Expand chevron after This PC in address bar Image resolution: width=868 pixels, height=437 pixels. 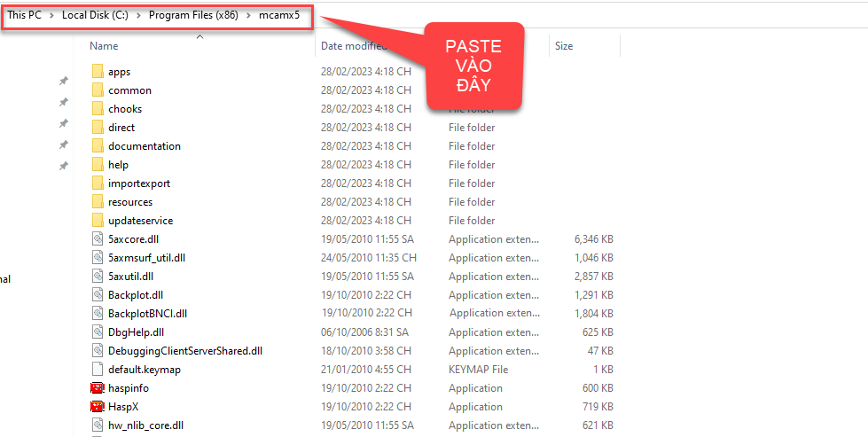[x=51, y=15]
